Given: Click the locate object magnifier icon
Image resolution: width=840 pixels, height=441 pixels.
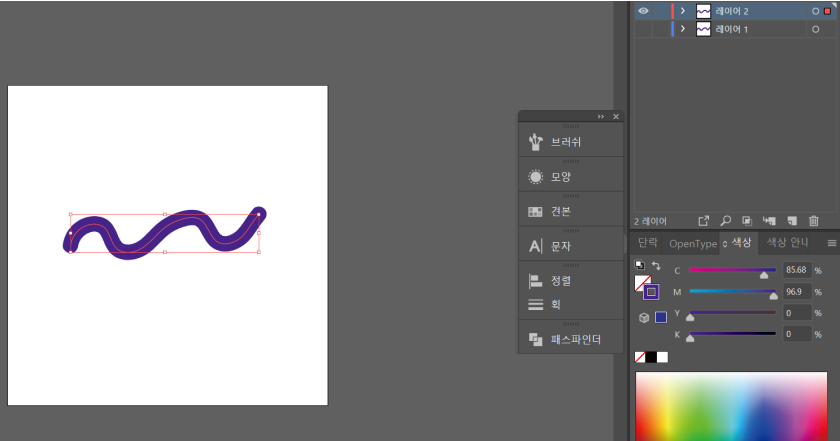Looking at the screenshot, I should coord(726,221).
